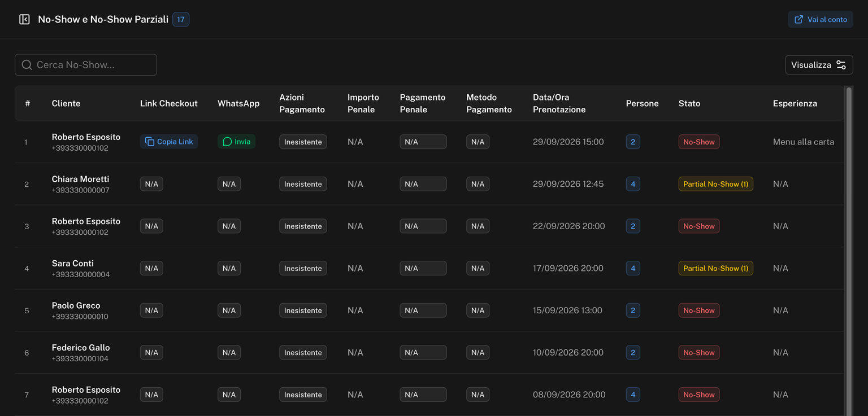
Task: Click the copy icon in Copia Link
Action: tap(150, 142)
